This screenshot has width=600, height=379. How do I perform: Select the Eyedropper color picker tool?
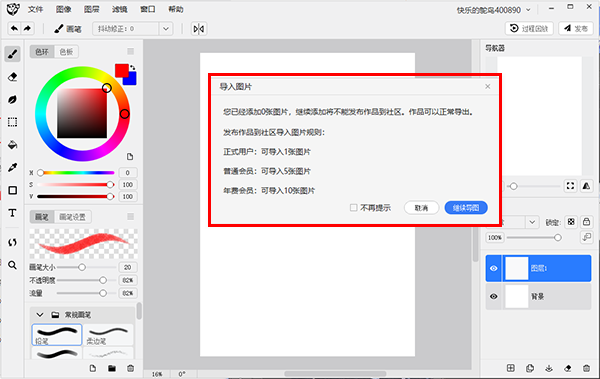pos(12,167)
